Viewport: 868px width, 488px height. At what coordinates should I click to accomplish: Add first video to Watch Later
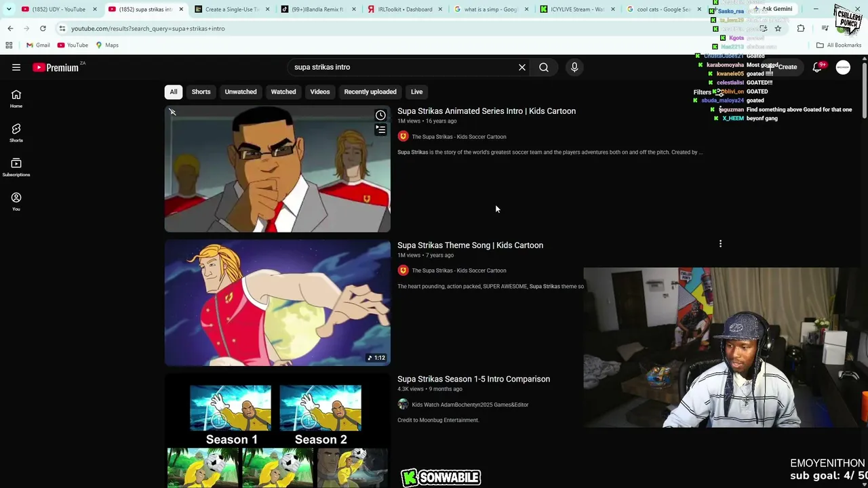[380, 115]
